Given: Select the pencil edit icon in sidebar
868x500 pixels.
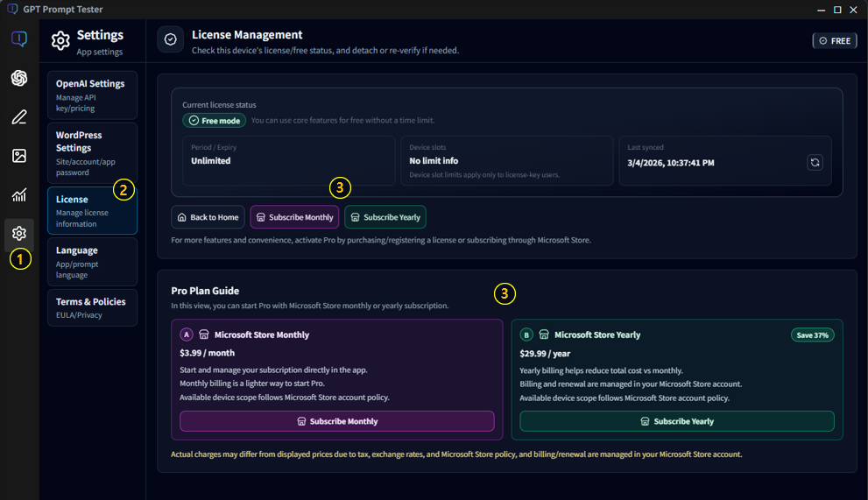Looking at the screenshot, I should pos(19,117).
